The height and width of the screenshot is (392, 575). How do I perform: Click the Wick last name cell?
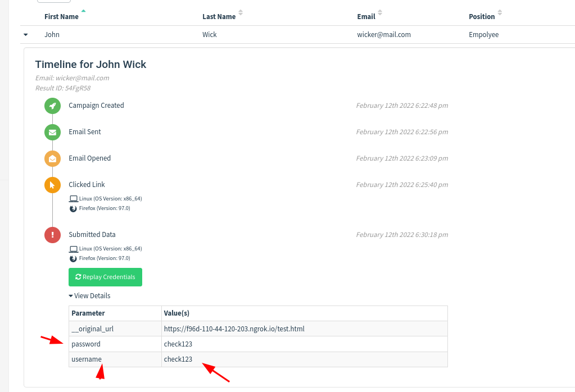pos(210,34)
